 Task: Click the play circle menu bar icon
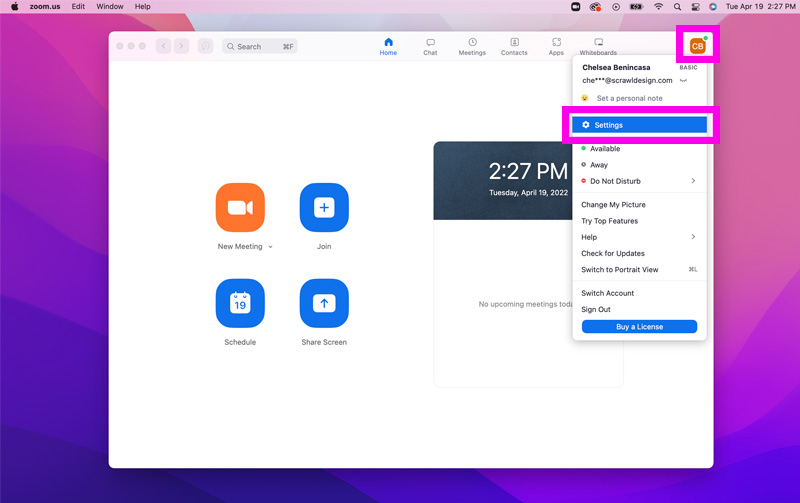tap(616, 7)
